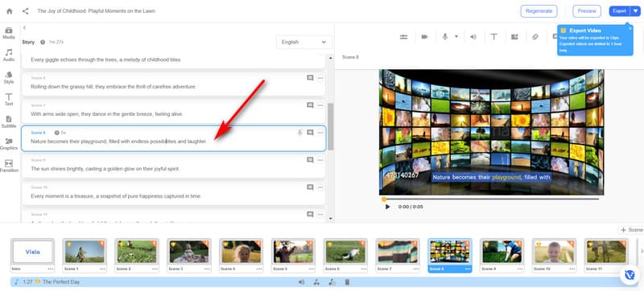
Task: Select the 'Every moment is a treasure' scene text
Action: point(116,196)
